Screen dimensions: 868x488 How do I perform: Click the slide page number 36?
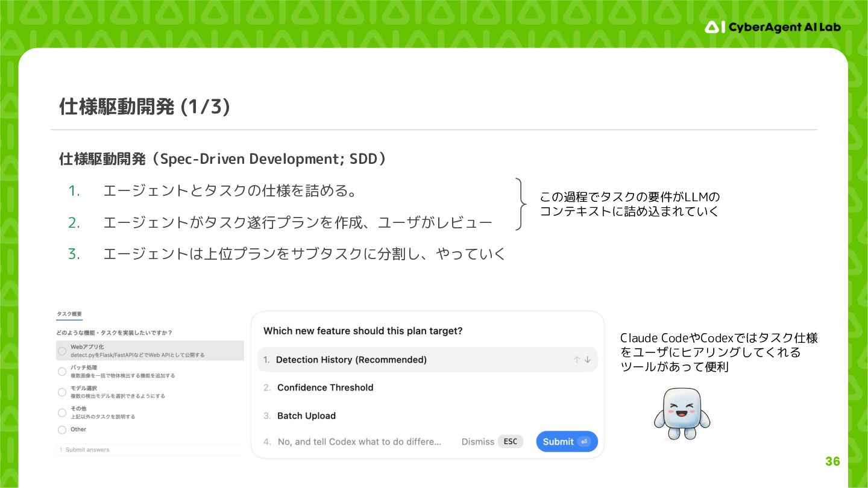832,462
